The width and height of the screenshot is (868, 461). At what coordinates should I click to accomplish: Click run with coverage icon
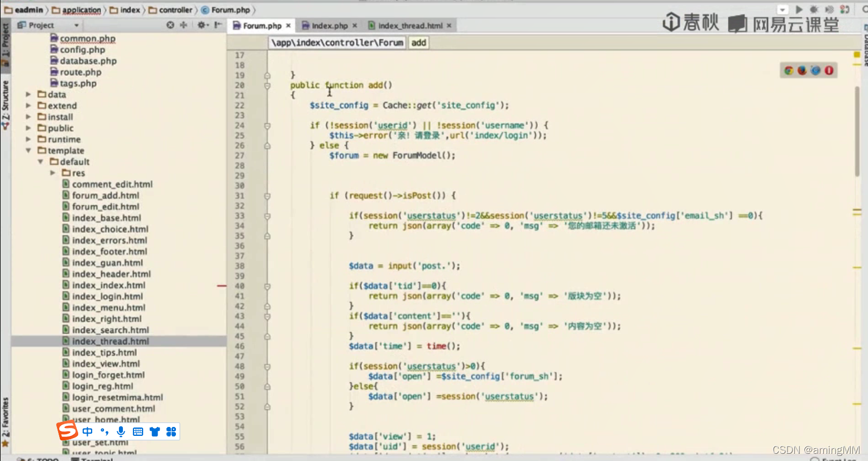coord(829,9)
